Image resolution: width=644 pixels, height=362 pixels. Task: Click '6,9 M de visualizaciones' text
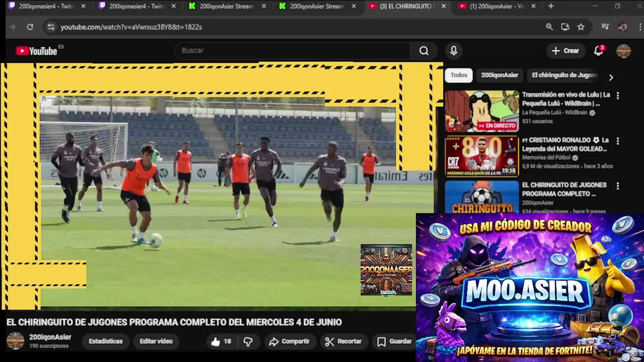coord(551,166)
